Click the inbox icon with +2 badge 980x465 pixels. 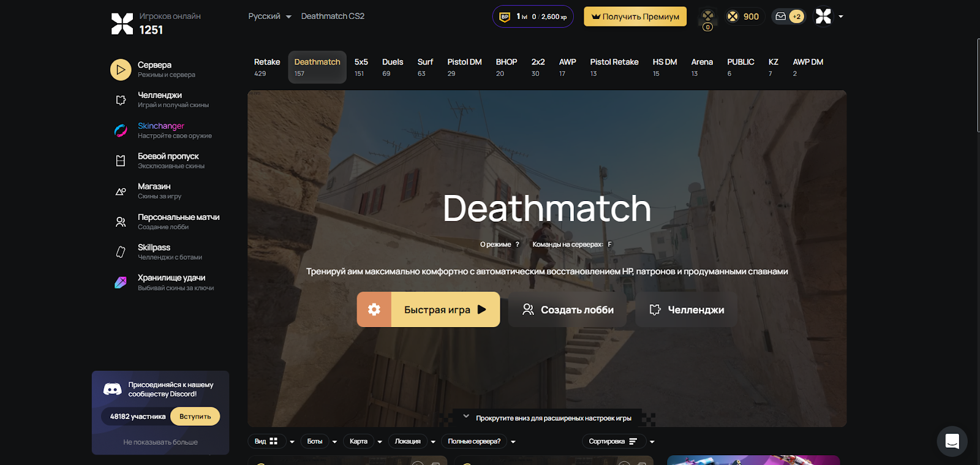point(788,17)
